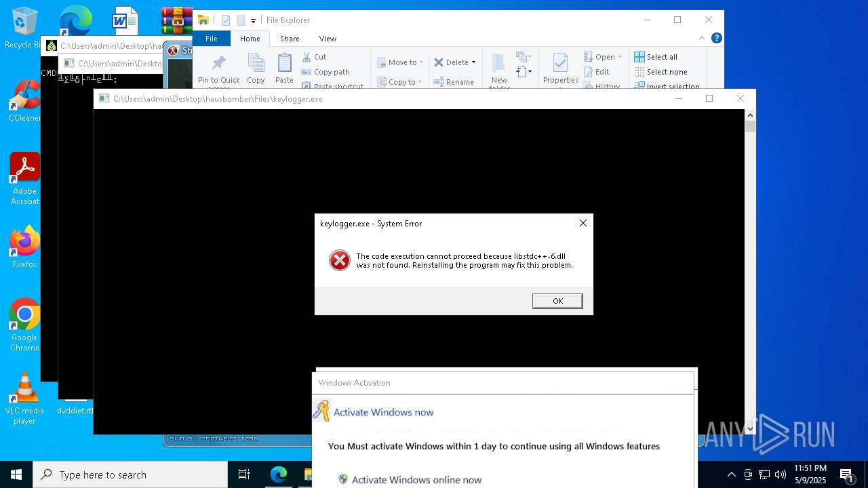This screenshot has width=868, height=488.
Task: Open the clock showing 11:51 PM
Action: coord(810,474)
